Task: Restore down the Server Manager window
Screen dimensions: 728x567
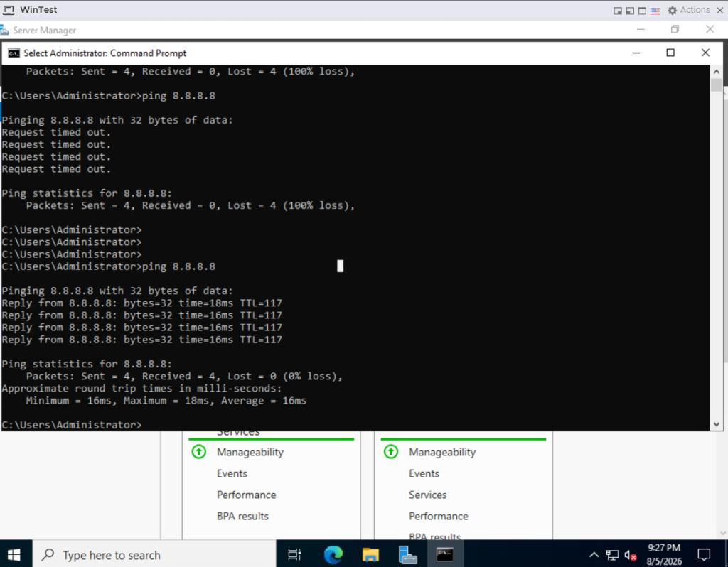Action: tap(675, 29)
